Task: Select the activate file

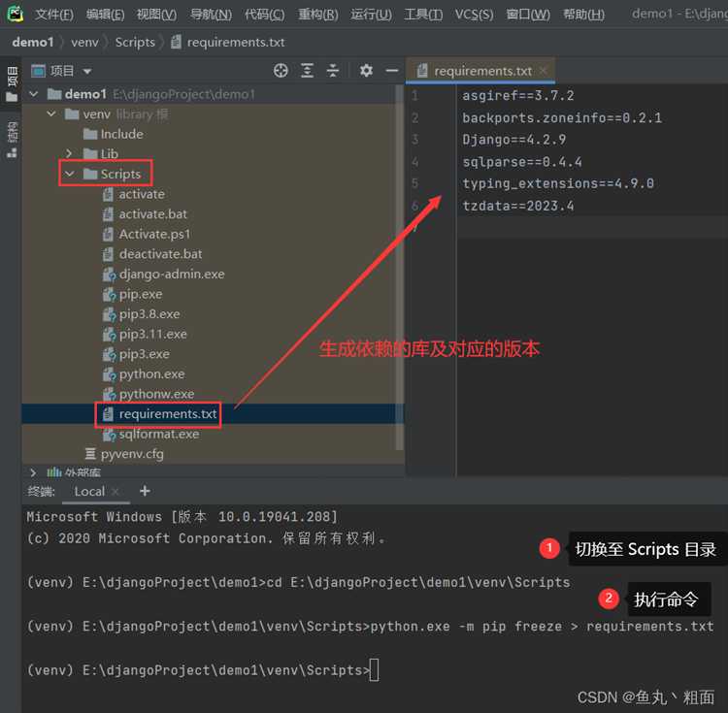Action: click(134, 194)
